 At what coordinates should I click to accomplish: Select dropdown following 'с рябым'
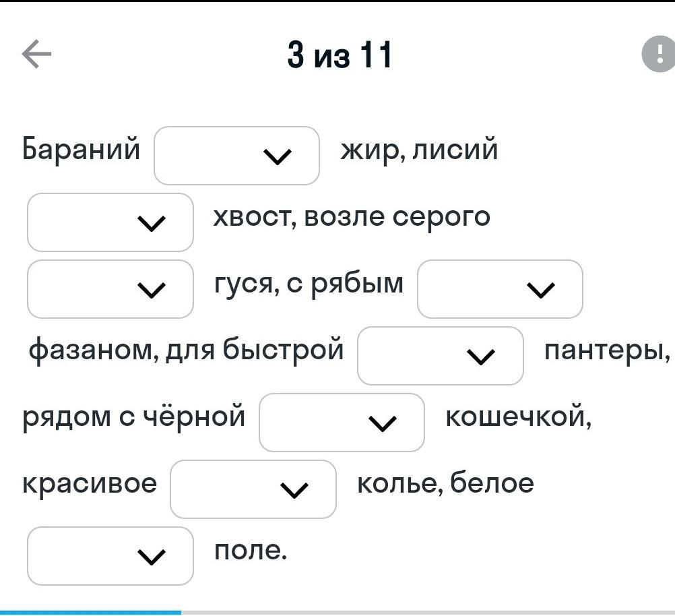(500, 289)
